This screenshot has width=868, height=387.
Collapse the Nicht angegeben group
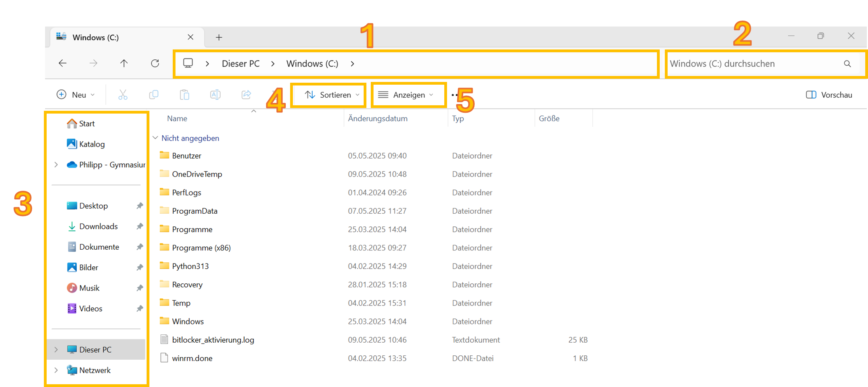click(x=155, y=138)
